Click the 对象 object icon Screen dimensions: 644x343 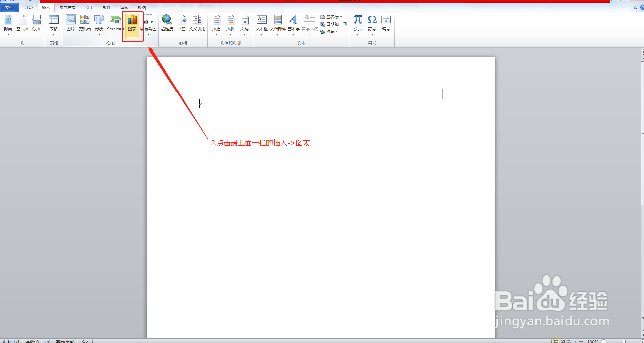[323, 32]
